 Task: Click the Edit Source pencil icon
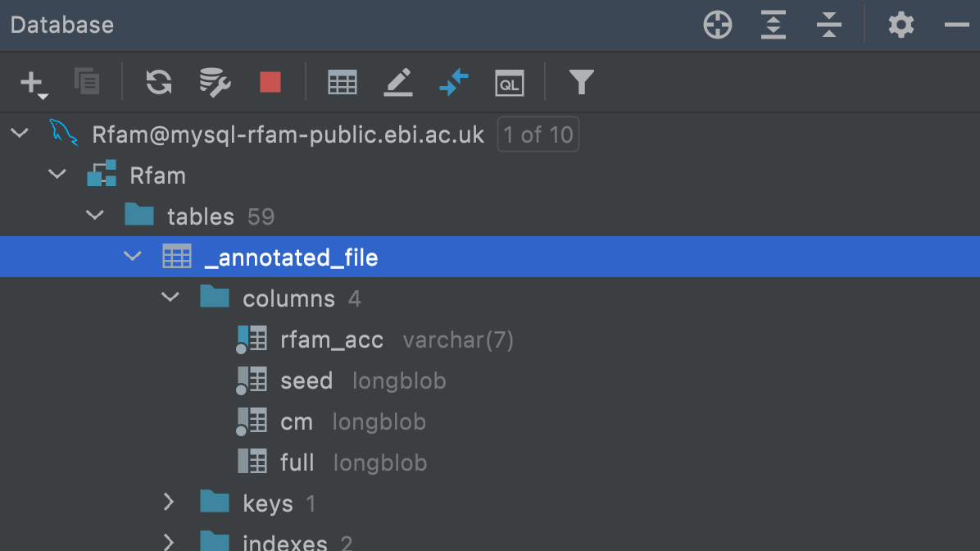(x=398, y=82)
